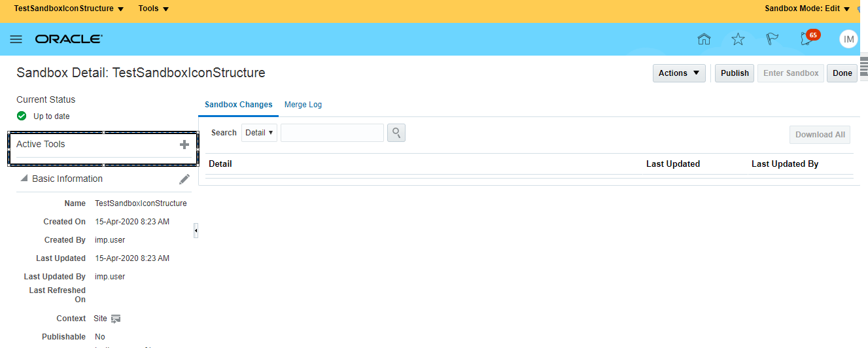This screenshot has width=868, height=348.
Task: Collapse the Basic Information section
Action: [24, 179]
